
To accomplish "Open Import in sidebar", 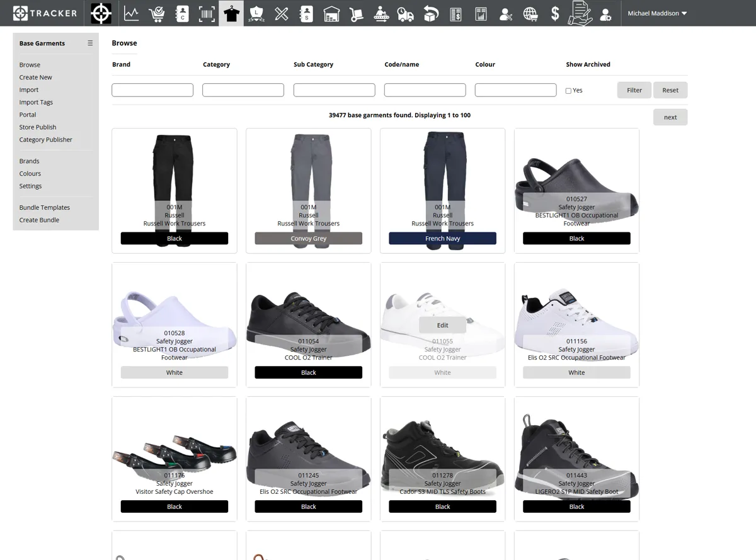I will pyautogui.click(x=29, y=90).
